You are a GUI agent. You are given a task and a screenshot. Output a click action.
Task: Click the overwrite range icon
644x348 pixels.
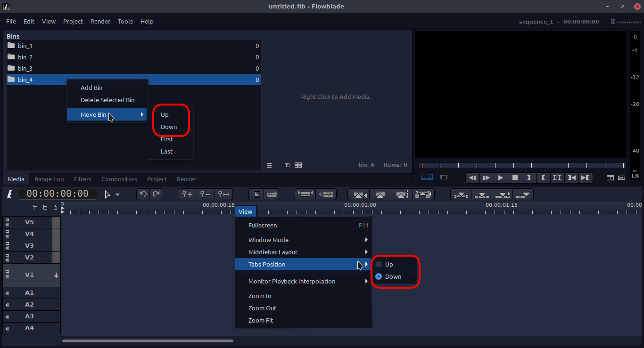[461, 194]
